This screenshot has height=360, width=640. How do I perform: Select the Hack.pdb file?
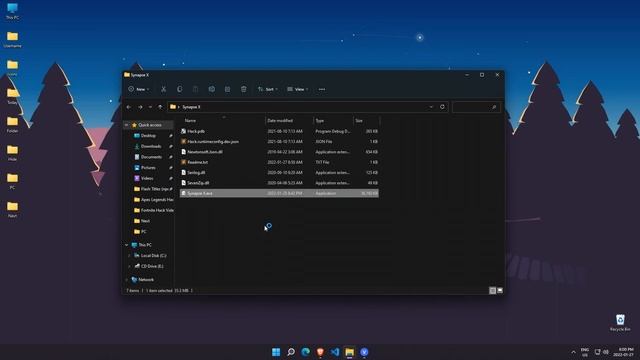pyautogui.click(x=279, y=131)
